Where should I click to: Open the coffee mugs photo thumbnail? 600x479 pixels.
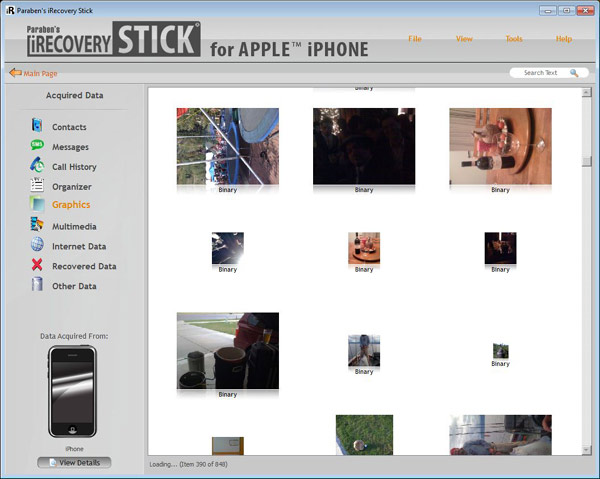click(227, 350)
